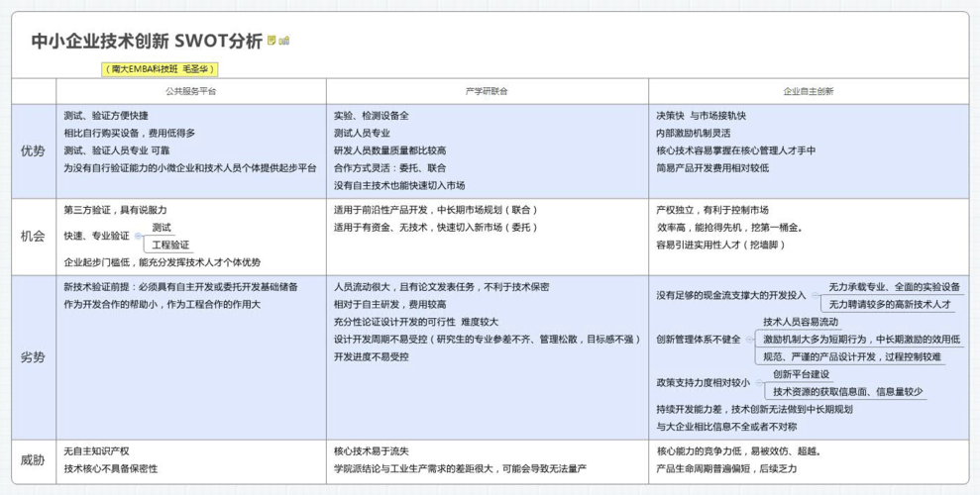
Task: Select the topic 学院派结论与工业生产需求的差距很大...
Action: [460, 468]
